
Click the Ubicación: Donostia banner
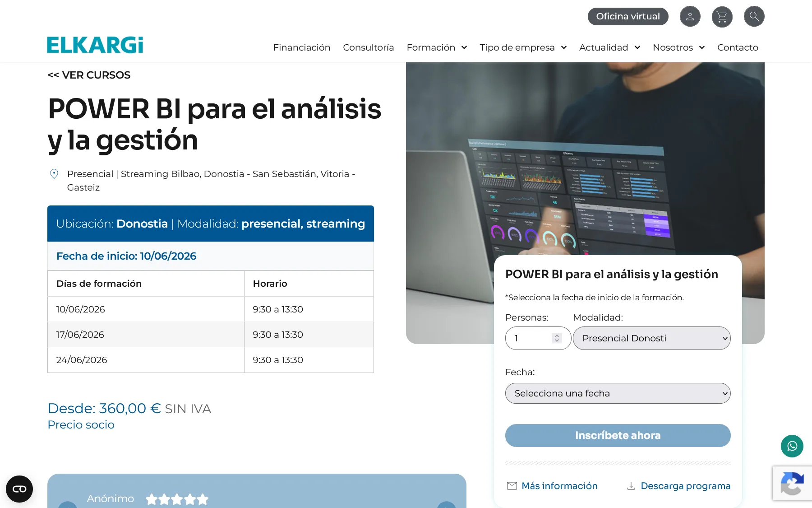[211, 224]
